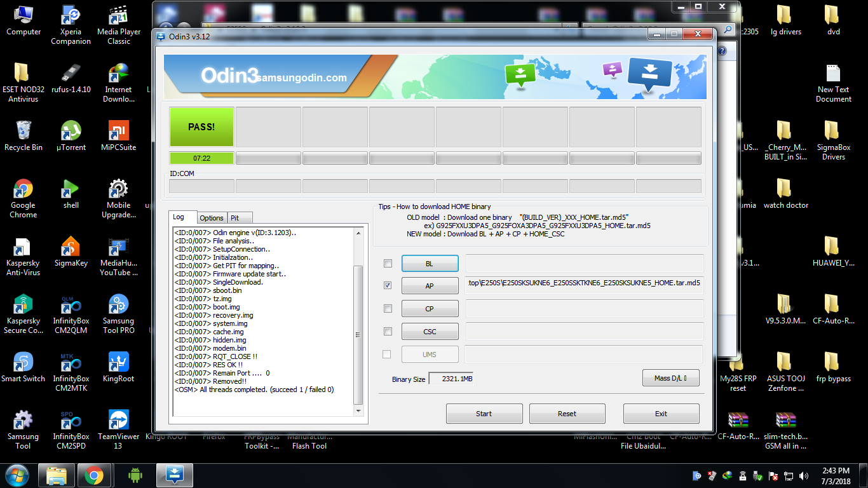Select the KingRoot desktop shortcut
The image size is (868, 488).
coord(119,368)
